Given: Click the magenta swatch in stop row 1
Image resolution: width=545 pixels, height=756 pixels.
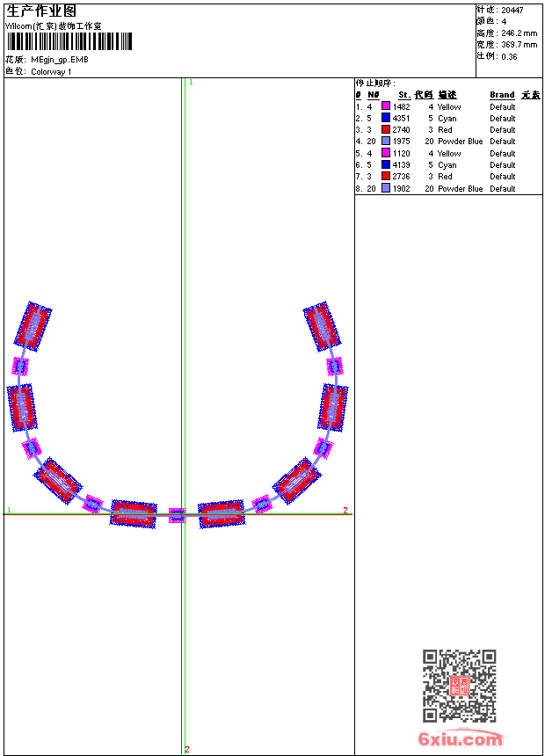Looking at the screenshot, I should click(386, 106).
